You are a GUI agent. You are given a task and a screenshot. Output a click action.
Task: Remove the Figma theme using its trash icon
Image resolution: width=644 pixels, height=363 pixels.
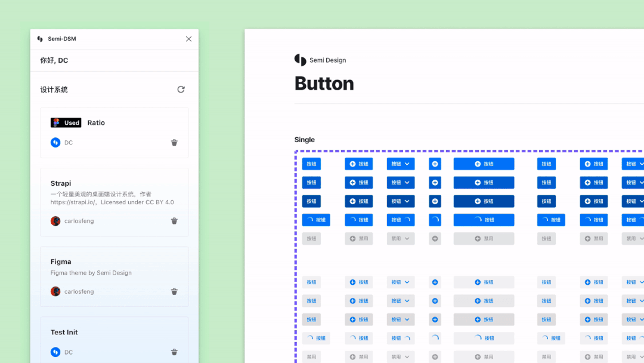[x=174, y=292]
